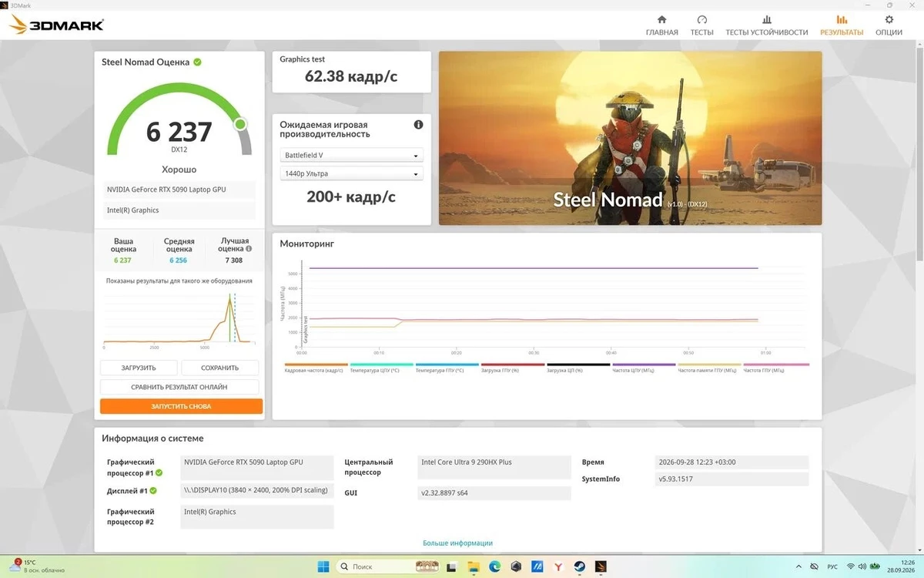Toggle the Кадровая частота (кадр/с) legend series
924x578 pixels.
point(316,368)
